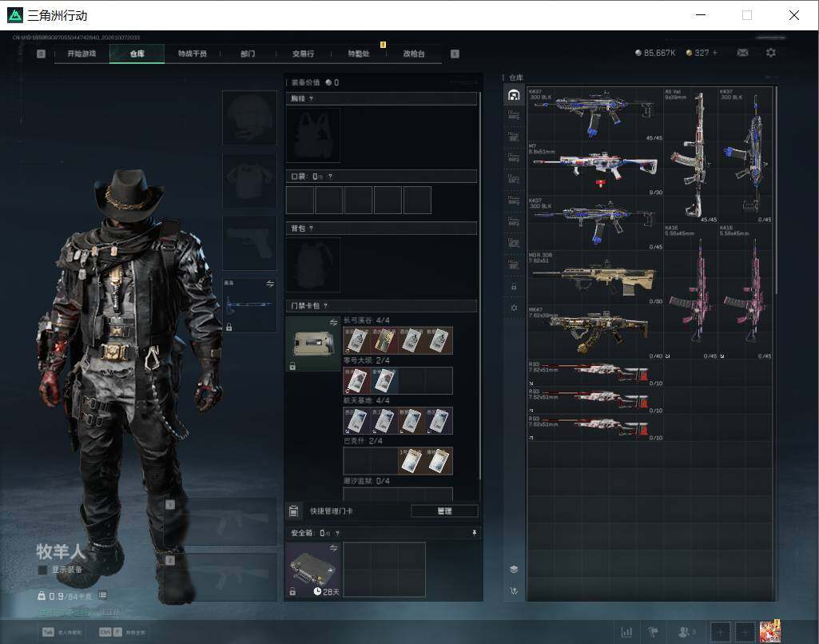Click the help question mark beside 安全箱
The image size is (819, 644).
tap(337, 533)
